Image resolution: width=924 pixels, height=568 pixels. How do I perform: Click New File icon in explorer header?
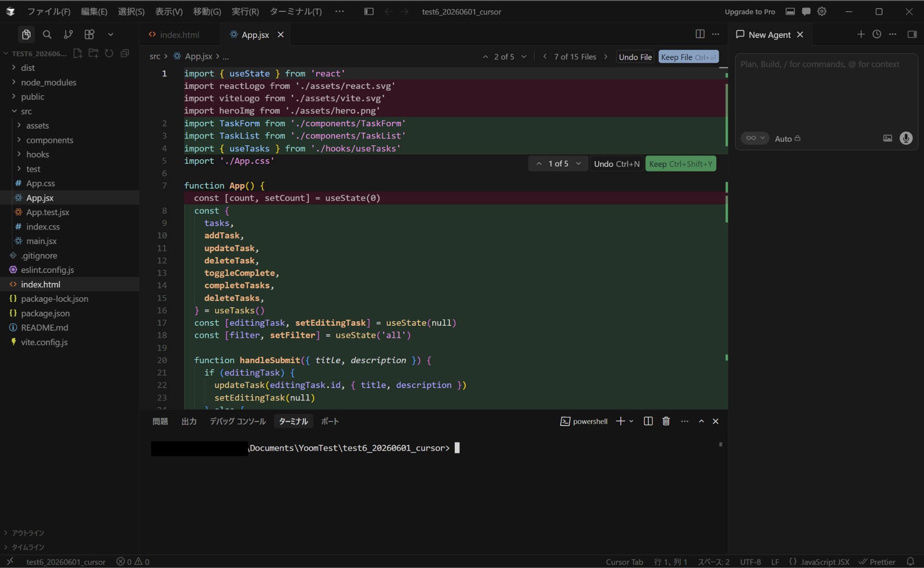coord(78,53)
